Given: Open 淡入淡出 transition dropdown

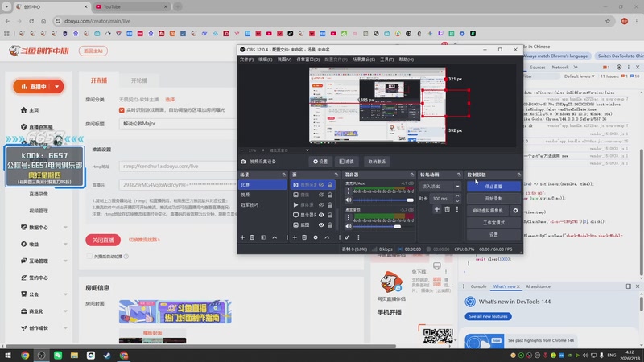Looking at the screenshot, I should [x=440, y=187].
